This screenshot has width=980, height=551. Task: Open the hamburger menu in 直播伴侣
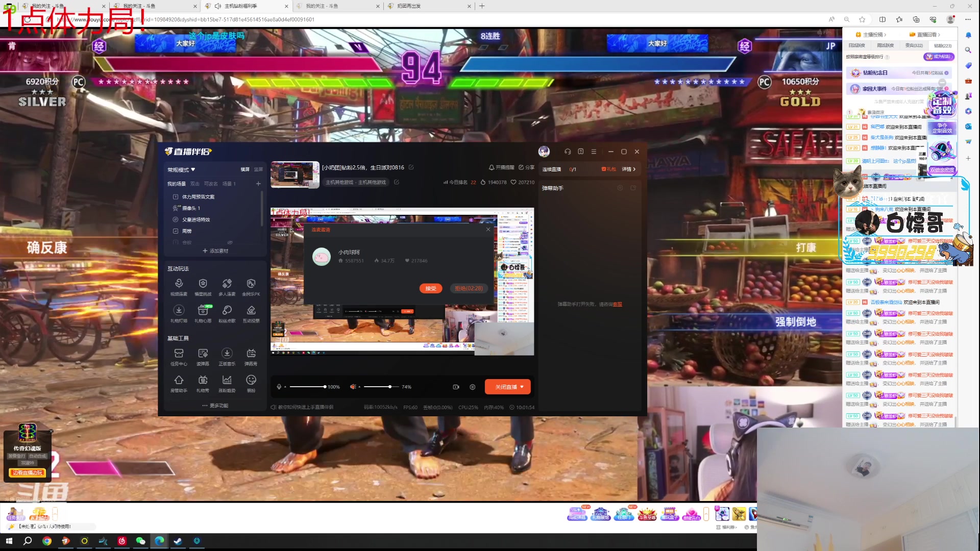pyautogui.click(x=594, y=152)
